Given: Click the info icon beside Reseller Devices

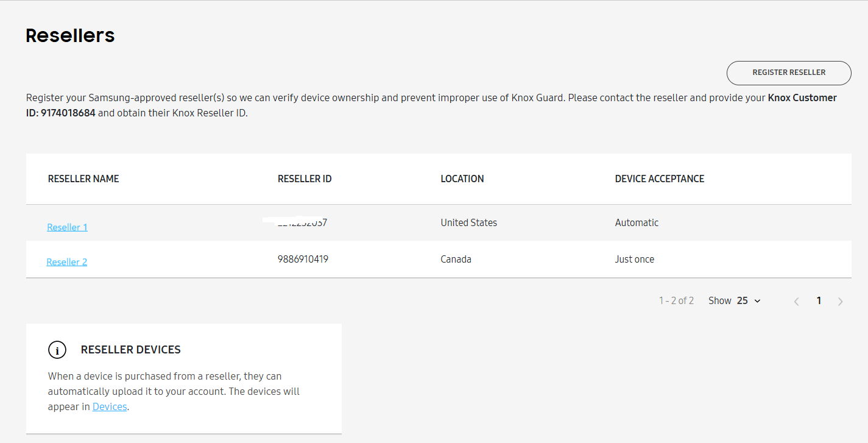Looking at the screenshot, I should pyautogui.click(x=57, y=350).
